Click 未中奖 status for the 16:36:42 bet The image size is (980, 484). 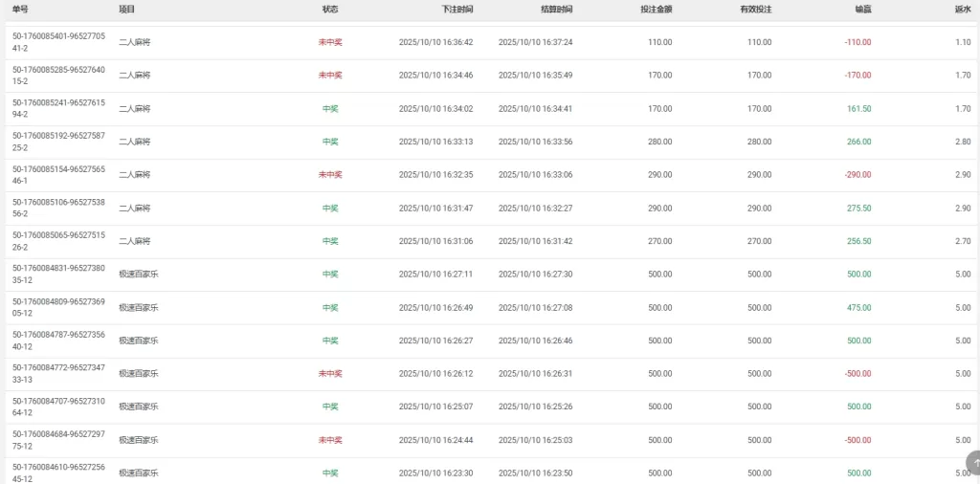pyautogui.click(x=330, y=42)
